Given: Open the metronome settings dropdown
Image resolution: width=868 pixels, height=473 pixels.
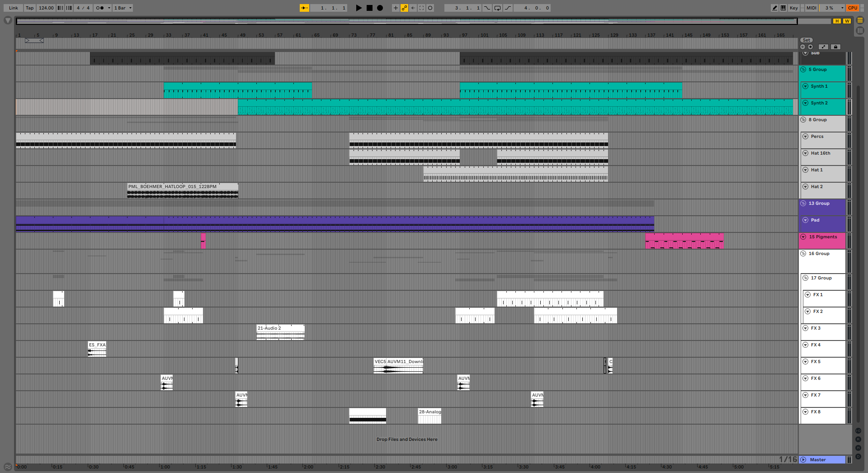Looking at the screenshot, I should (x=109, y=8).
